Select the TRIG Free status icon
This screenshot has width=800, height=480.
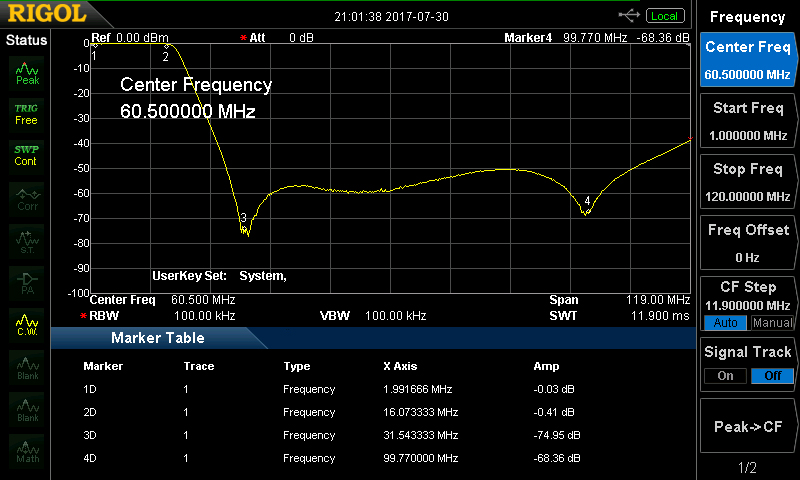click(x=27, y=113)
